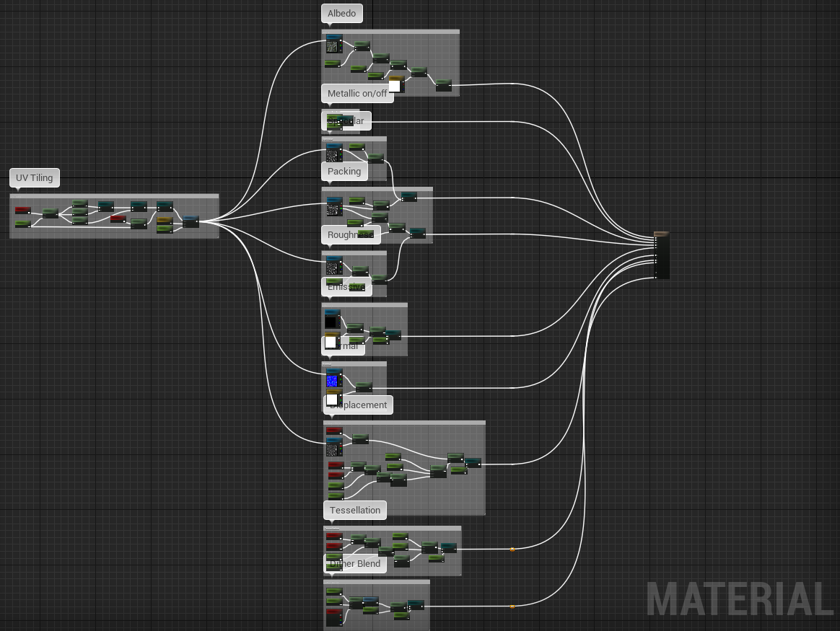Select the Roughness comment label
This screenshot has height=631, width=840.
(351, 234)
